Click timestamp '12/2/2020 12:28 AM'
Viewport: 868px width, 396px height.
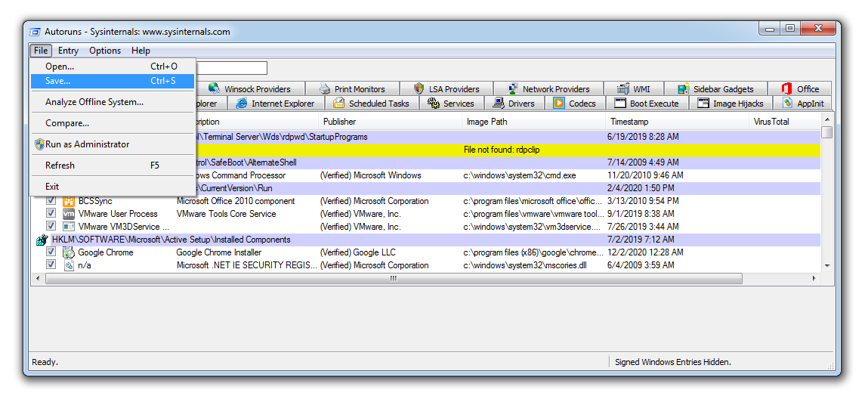click(x=645, y=252)
